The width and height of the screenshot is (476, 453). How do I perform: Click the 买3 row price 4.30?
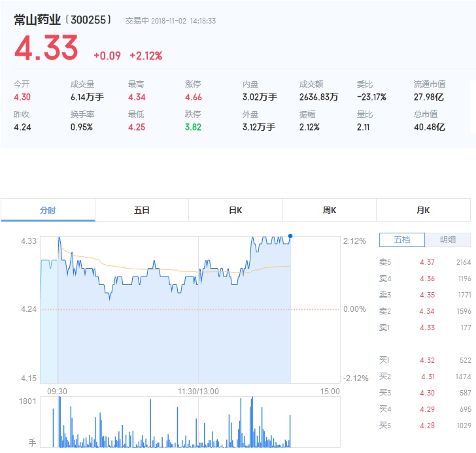coord(427,394)
